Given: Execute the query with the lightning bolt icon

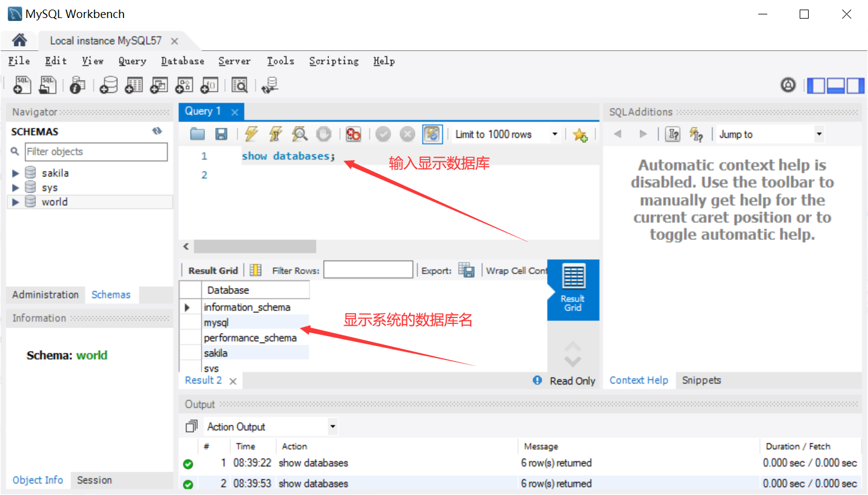Looking at the screenshot, I should (x=251, y=134).
